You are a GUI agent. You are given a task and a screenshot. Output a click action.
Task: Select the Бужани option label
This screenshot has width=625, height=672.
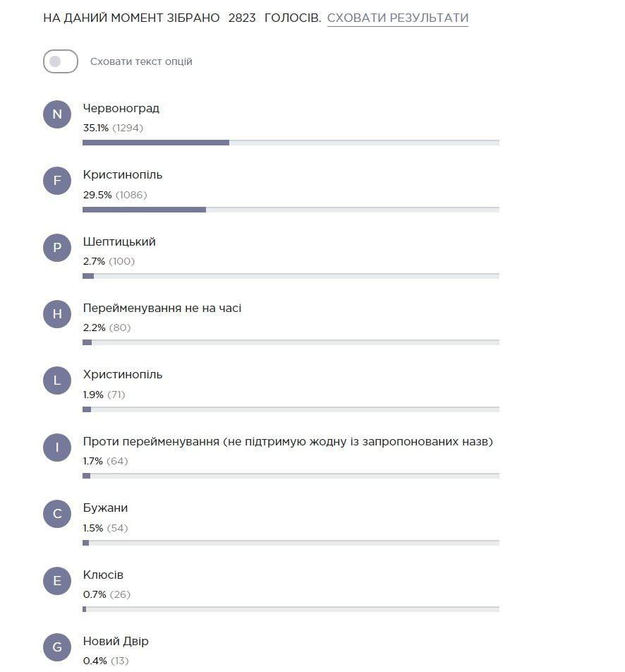[x=103, y=506]
